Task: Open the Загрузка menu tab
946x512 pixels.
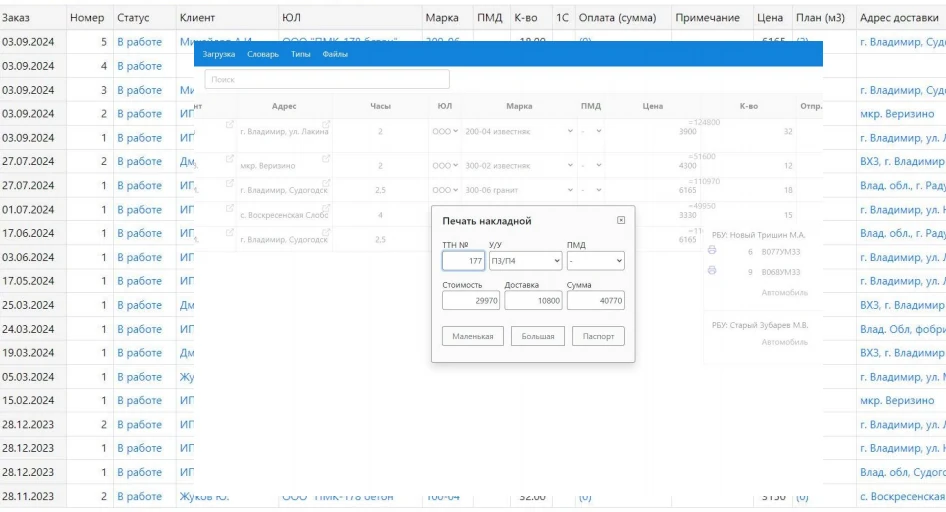Action: coord(218,54)
